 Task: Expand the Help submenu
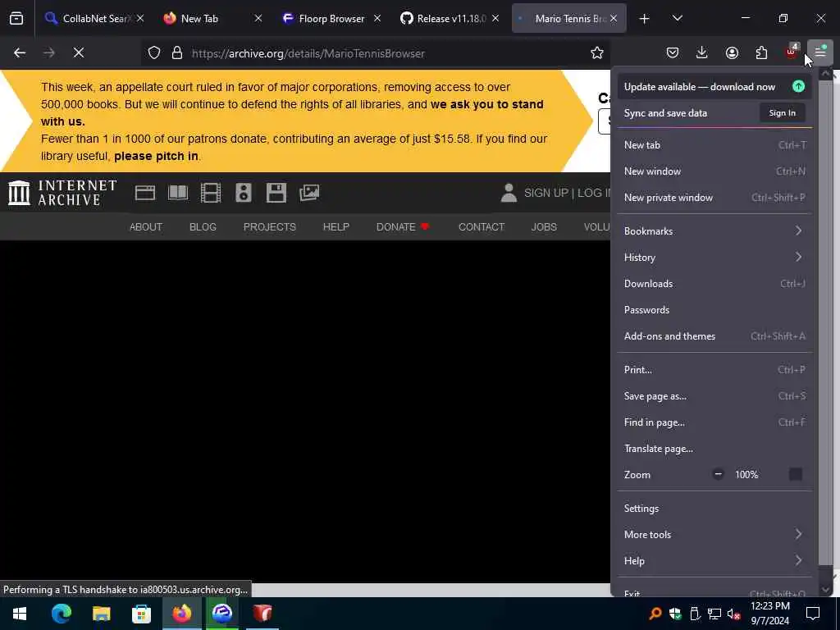coord(714,561)
